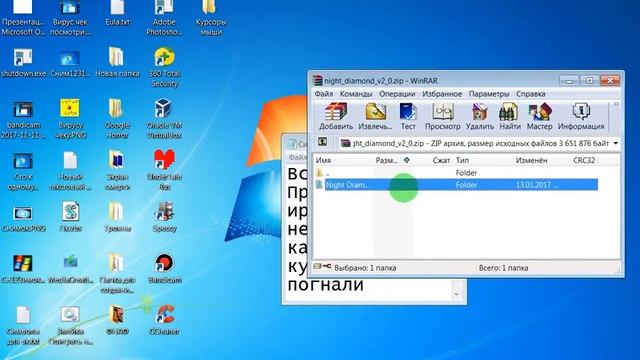This screenshot has height=360, width=640.
Task: Select the Night Diam... folder row
Action: (x=456, y=185)
